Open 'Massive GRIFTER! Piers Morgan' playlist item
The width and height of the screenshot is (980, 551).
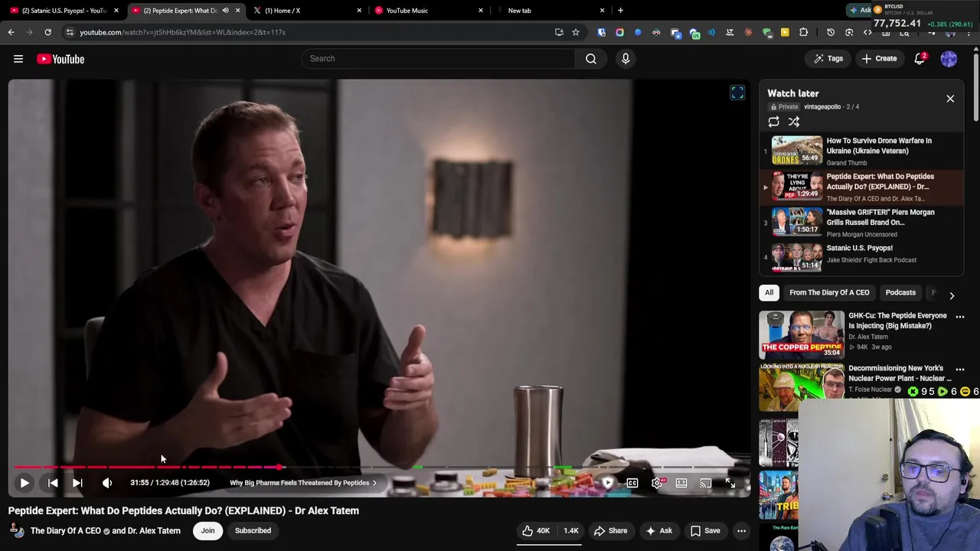point(861,223)
